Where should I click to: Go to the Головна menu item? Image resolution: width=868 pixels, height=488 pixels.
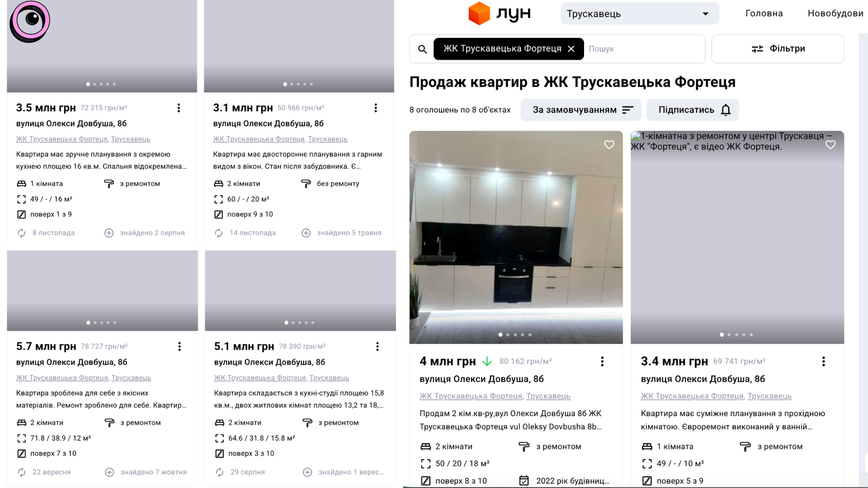point(764,14)
